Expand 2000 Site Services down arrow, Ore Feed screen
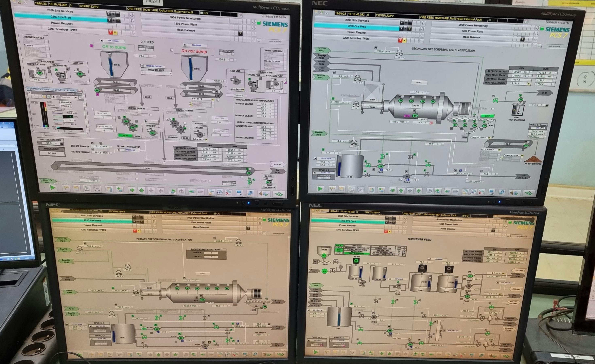 point(132,15)
